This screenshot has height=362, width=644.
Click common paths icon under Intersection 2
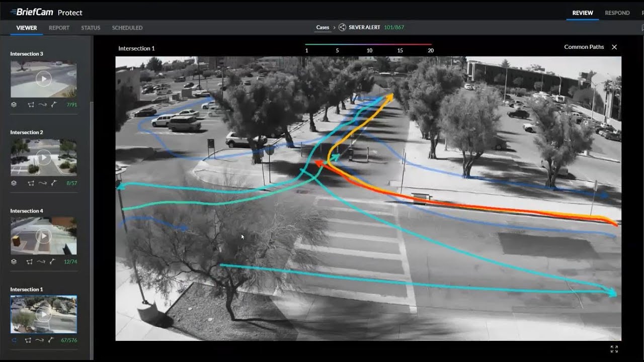53,183
